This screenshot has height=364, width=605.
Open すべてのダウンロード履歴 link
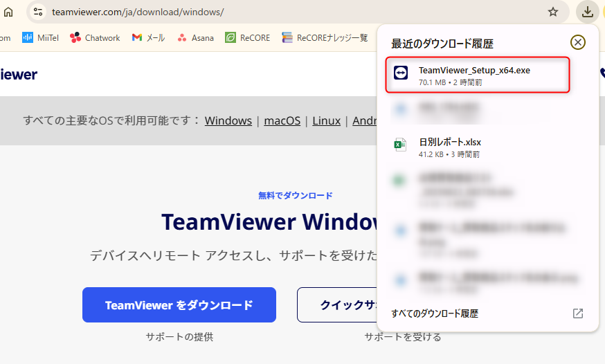click(x=435, y=313)
